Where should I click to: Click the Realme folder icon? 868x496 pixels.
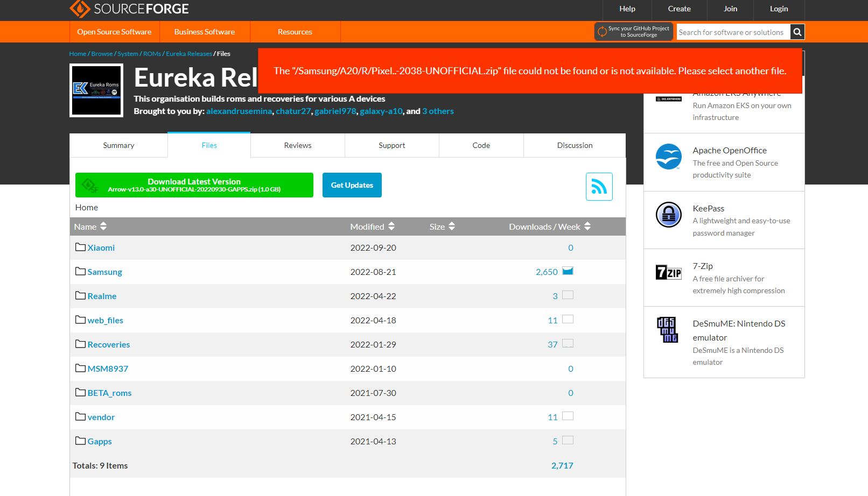[x=81, y=295]
